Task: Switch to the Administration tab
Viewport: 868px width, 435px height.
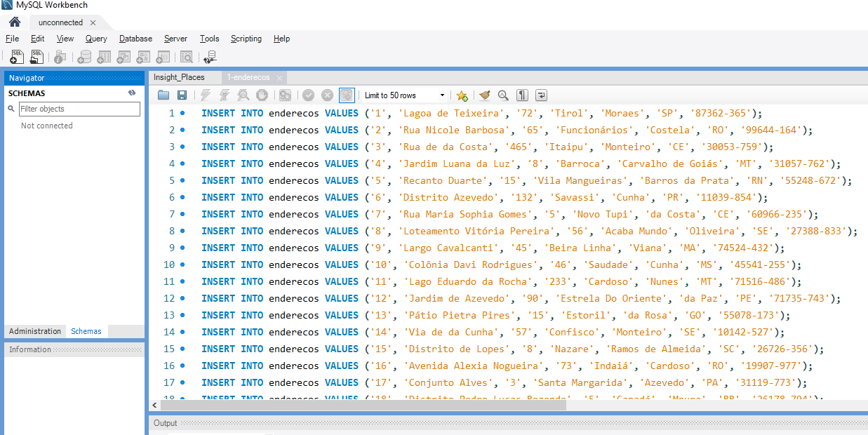Action: (x=35, y=331)
